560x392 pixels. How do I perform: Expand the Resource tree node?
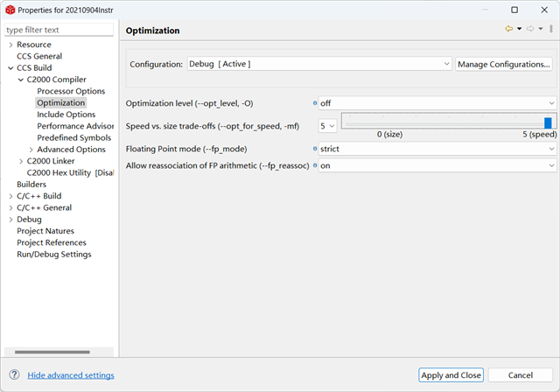tap(10, 45)
